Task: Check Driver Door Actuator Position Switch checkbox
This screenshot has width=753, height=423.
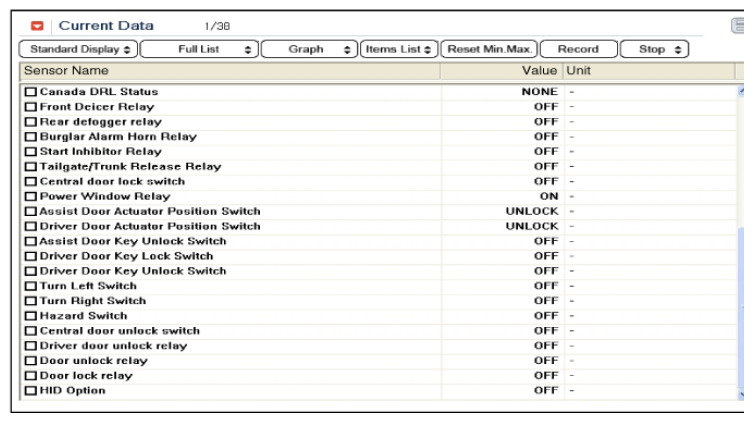Action: 31,226
